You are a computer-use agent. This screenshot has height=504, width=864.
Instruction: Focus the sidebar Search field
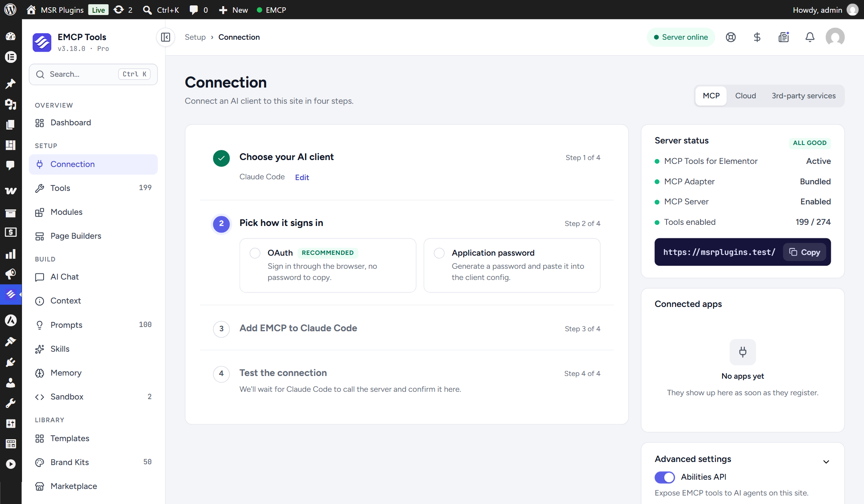93,74
